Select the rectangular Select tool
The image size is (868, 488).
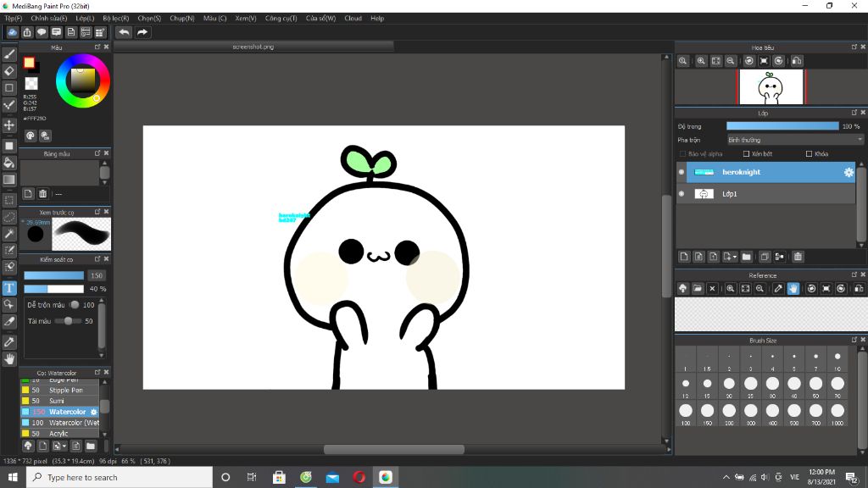tap(8, 200)
